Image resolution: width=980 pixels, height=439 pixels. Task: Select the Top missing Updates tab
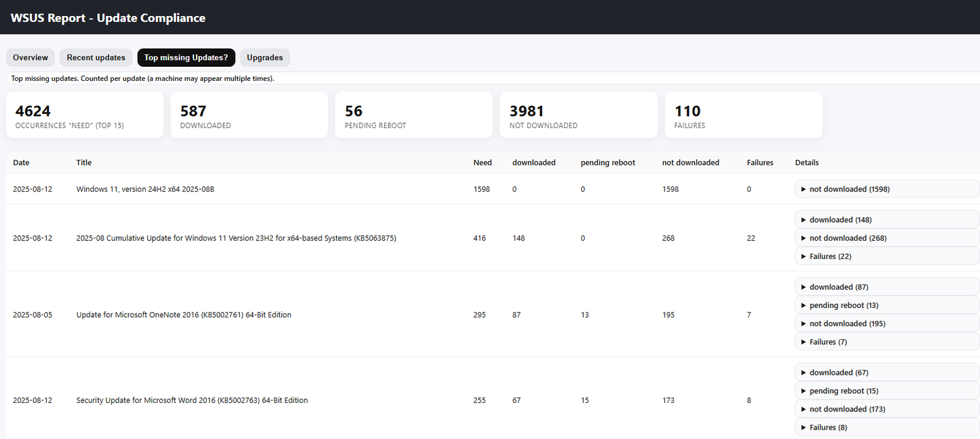[186, 58]
